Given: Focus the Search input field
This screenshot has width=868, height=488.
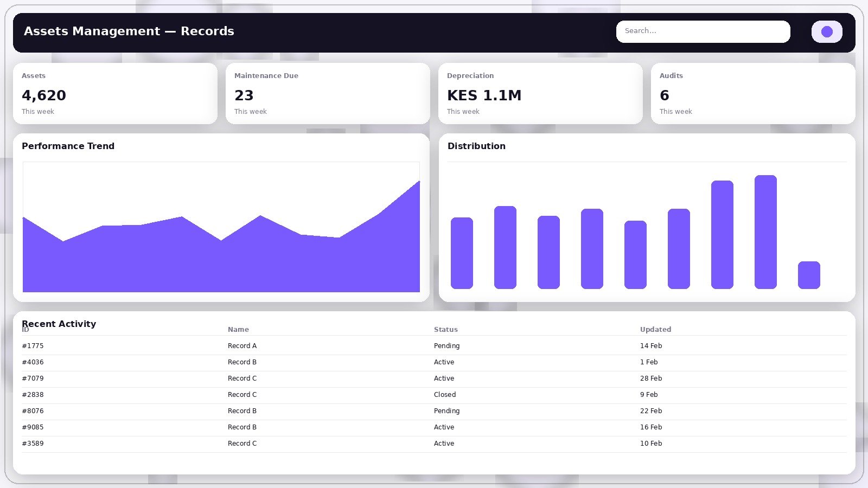Looking at the screenshot, I should pos(703,31).
